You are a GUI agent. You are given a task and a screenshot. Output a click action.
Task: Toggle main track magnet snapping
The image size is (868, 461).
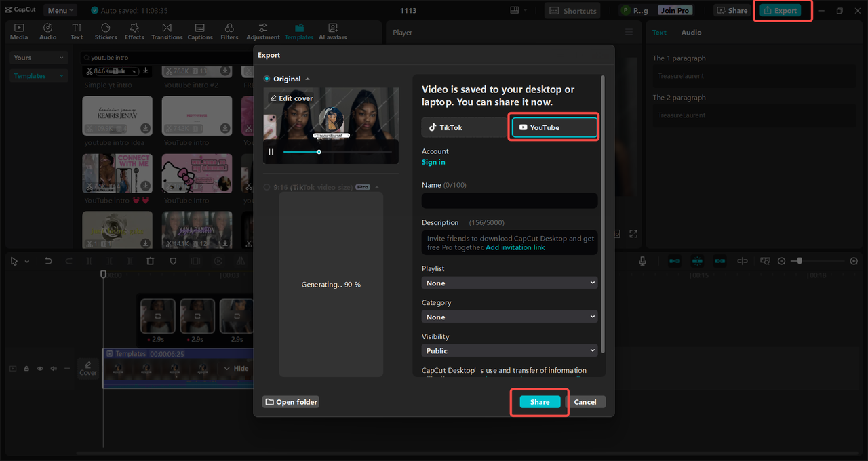coord(675,261)
